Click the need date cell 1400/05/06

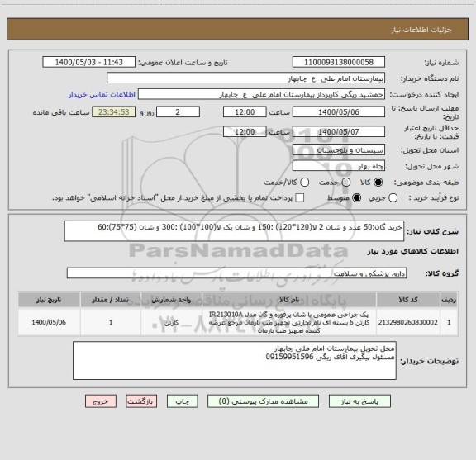pyautogui.click(x=49, y=322)
